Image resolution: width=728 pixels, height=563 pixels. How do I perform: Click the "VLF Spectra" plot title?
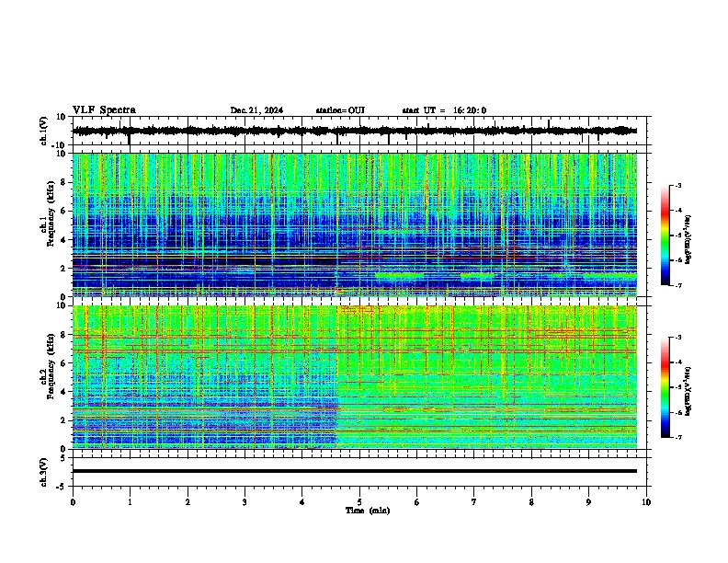coord(104,110)
